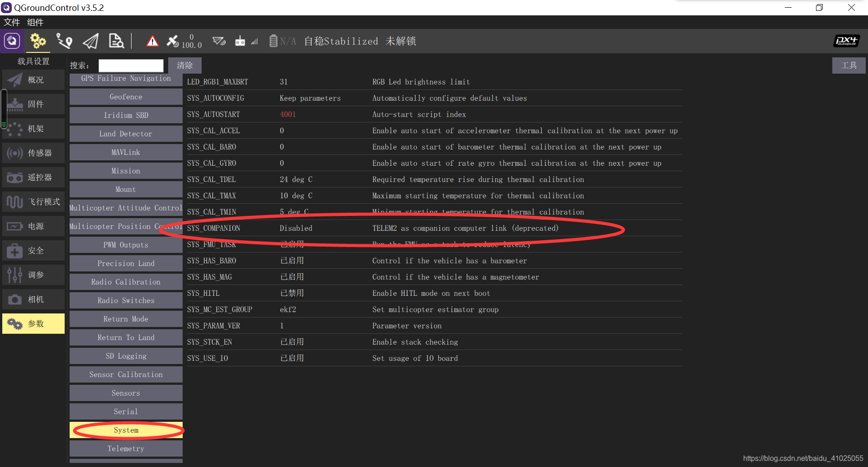Select Return To Land group
Viewport: 868px width, 467px height.
point(126,337)
